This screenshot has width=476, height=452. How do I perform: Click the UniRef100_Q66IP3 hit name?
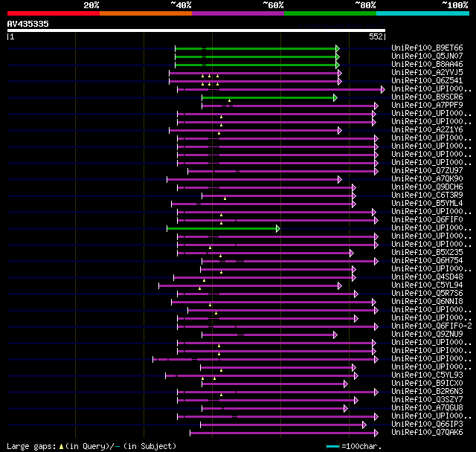click(x=427, y=424)
